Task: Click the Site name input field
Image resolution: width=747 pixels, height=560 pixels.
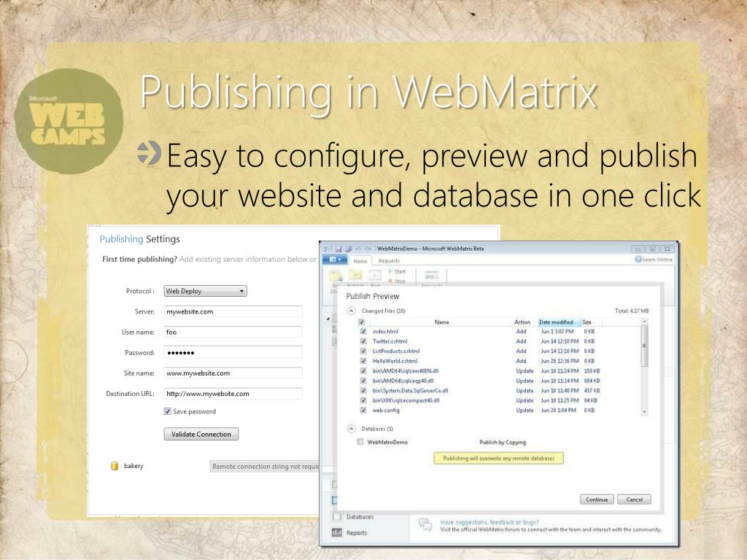Action: 233,373
